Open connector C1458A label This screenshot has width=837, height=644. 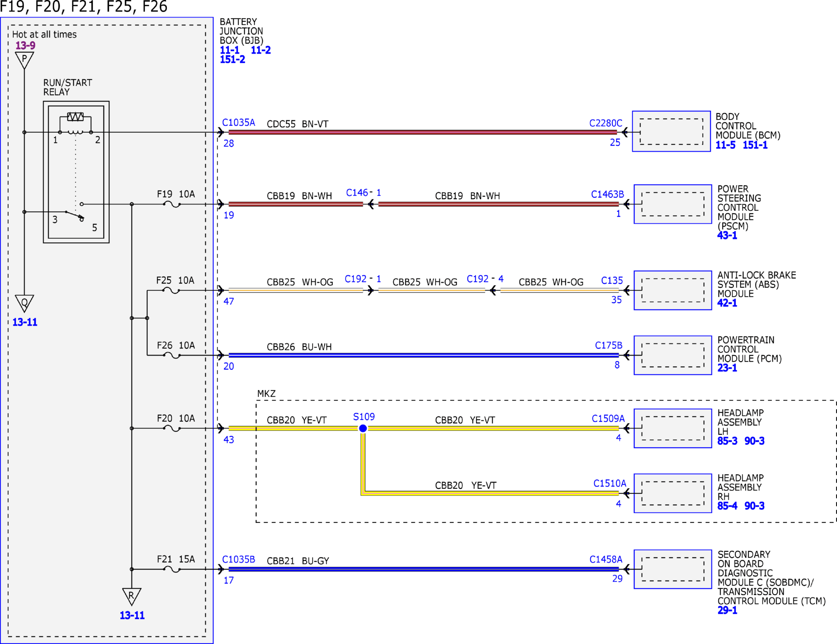(x=606, y=560)
